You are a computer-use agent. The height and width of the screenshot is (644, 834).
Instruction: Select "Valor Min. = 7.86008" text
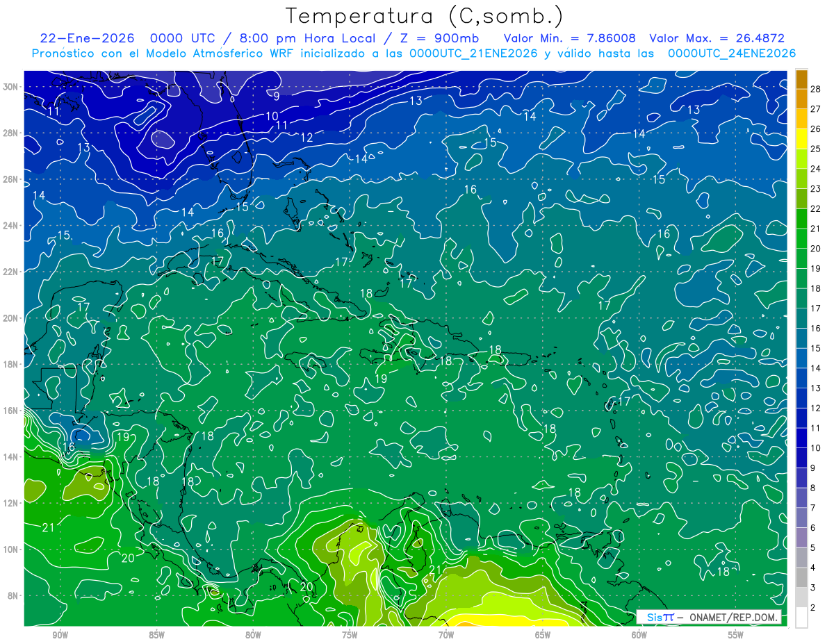[x=570, y=38]
